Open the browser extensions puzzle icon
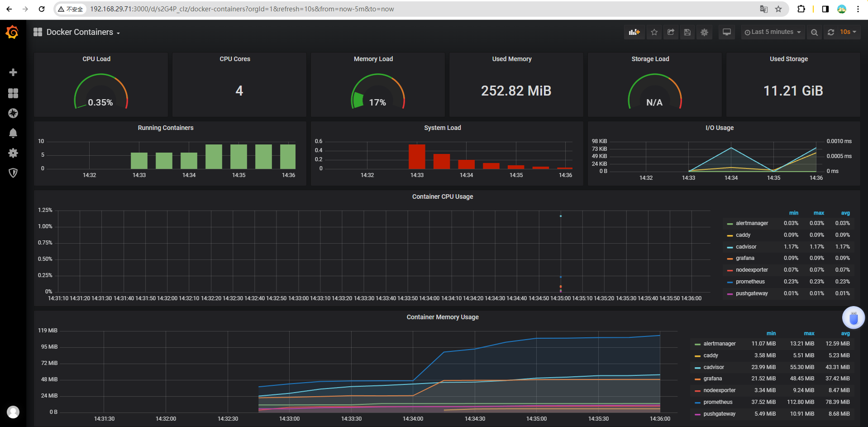 click(801, 9)
